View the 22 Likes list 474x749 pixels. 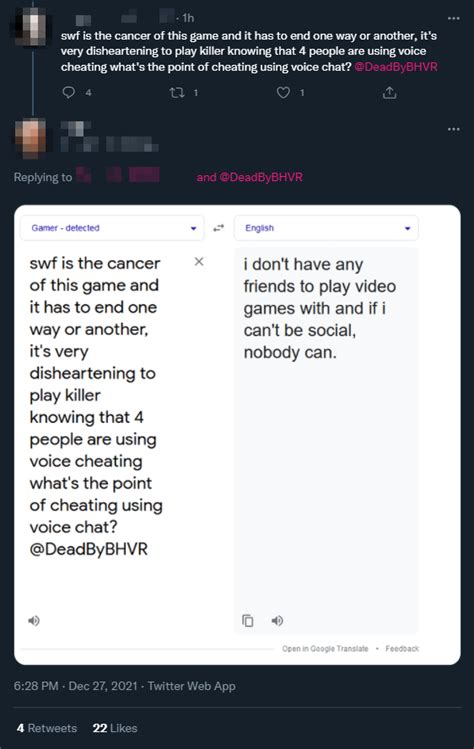tap(115, 728)
